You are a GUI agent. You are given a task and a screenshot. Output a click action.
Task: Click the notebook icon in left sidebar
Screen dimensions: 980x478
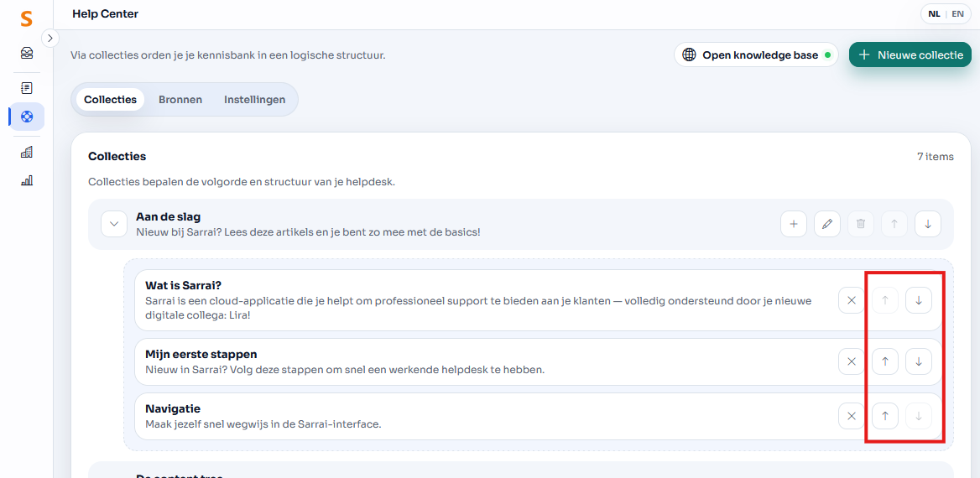(x=27, y=88)
